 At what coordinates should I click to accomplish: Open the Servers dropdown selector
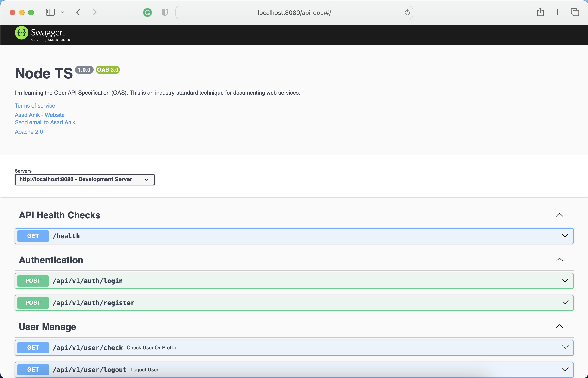pyautogui.click(x=85, y=180)
